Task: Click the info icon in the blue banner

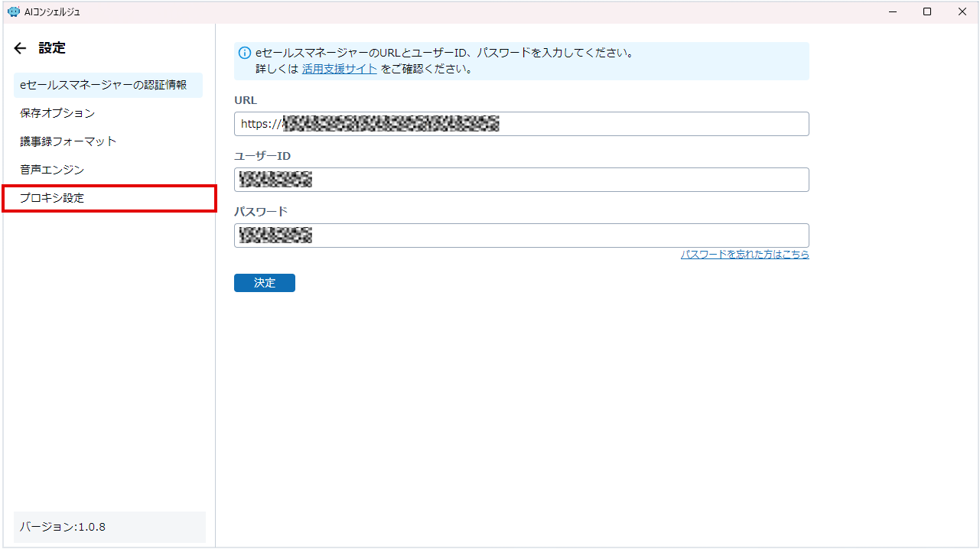Action: [245, 54]
